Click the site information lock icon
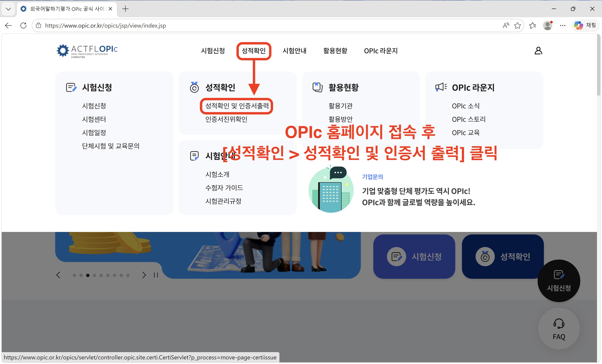Viewport: 602px width, 364px height. [38, 25]
